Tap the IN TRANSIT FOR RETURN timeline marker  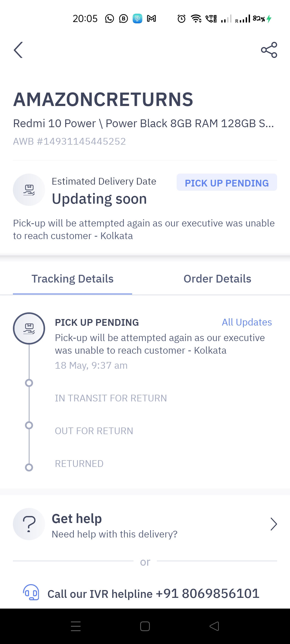(29, 383)
